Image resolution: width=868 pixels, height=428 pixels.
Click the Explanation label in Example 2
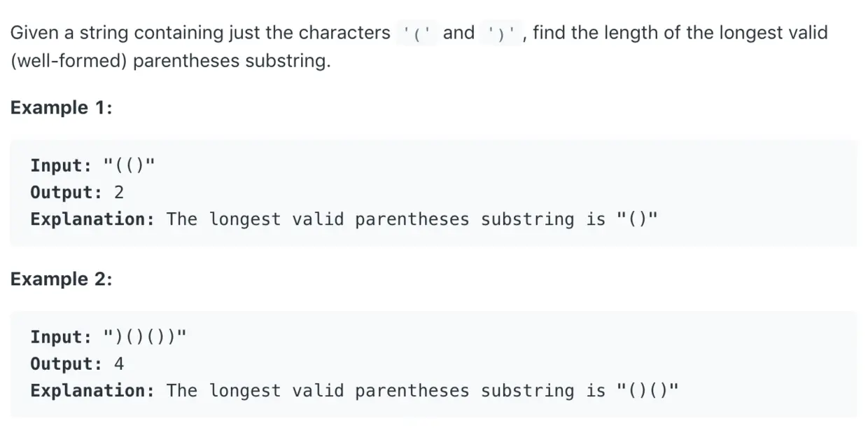tap(92, 390)
